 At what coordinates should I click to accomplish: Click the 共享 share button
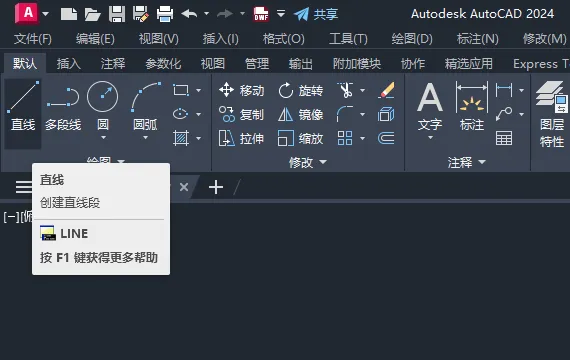(316, 14)
